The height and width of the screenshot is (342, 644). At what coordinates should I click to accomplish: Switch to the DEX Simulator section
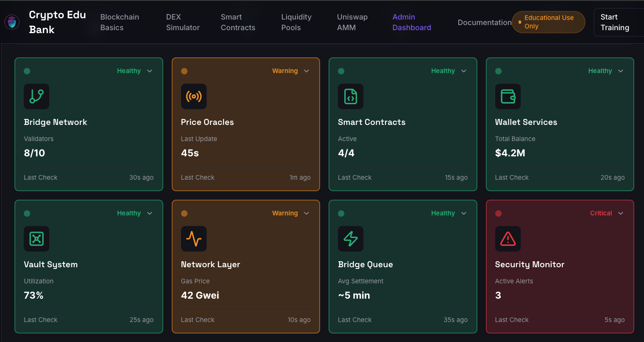pyautogui.click(x=182, y=22)
